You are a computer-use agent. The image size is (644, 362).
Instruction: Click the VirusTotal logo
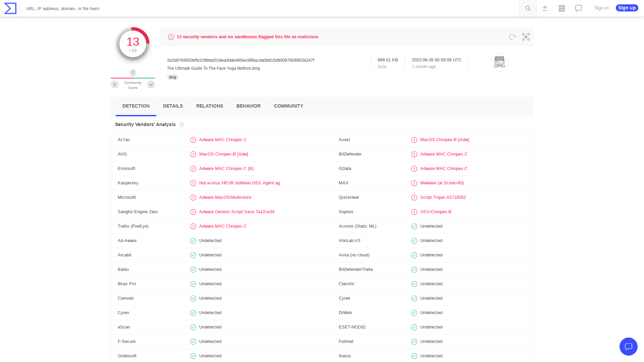click(9, 8)
